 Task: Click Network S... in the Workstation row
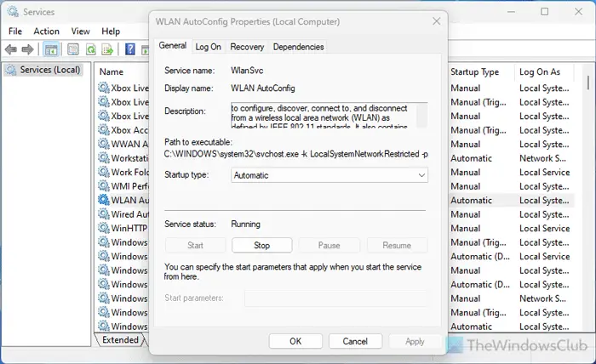tap(542, 158)
